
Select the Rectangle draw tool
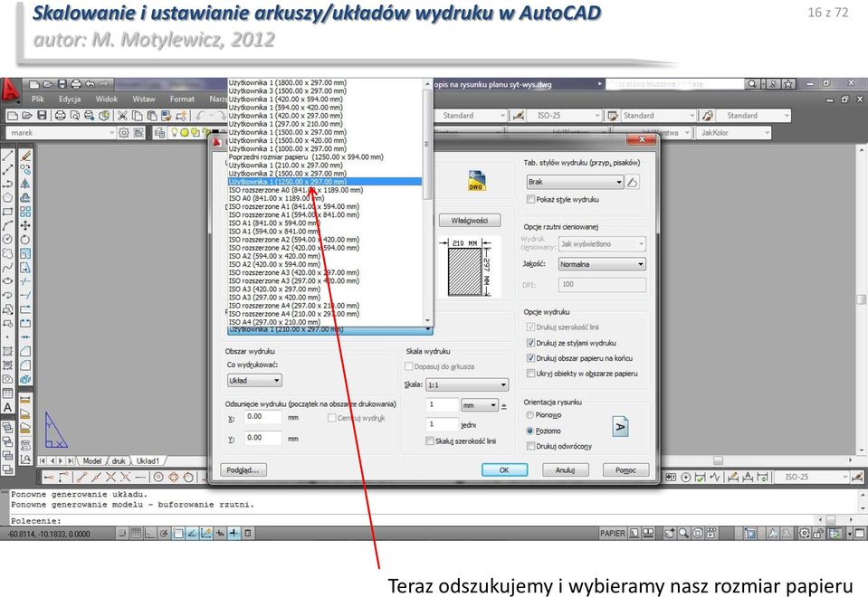[x=8, y=212]
